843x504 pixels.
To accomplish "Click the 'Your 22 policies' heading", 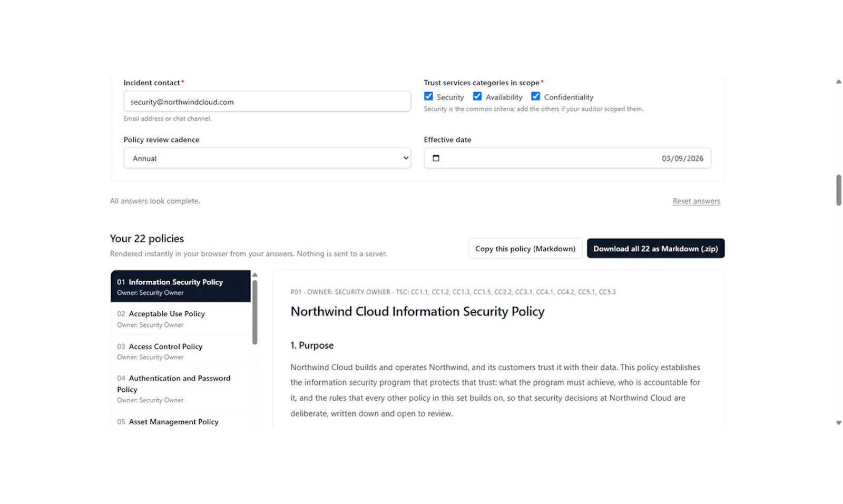I will pos(147,239).
